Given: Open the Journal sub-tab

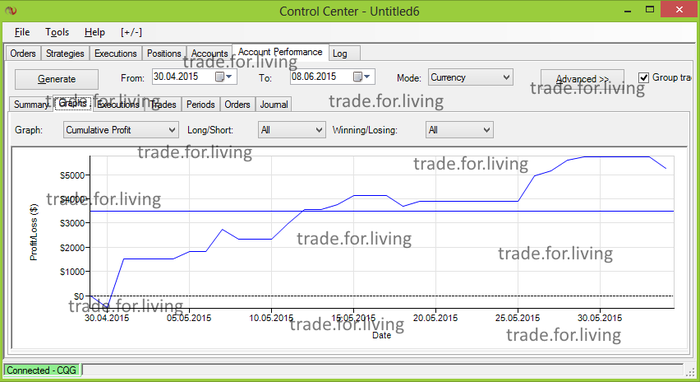Looking at the screenshot, I should pyautogui.click(x=274, y=104).
